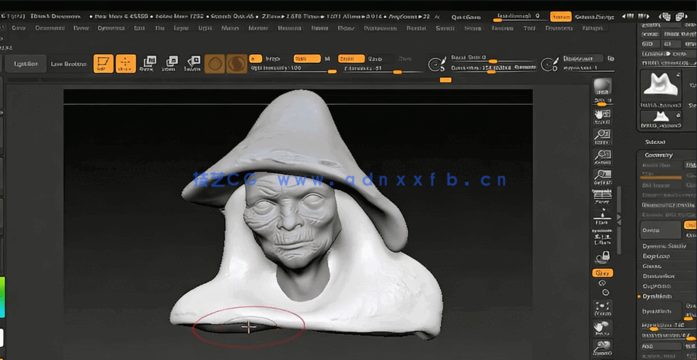This screenshot has height=360, width=697.
Task: Open the Document menu
Action: click(x=50, y=28)
